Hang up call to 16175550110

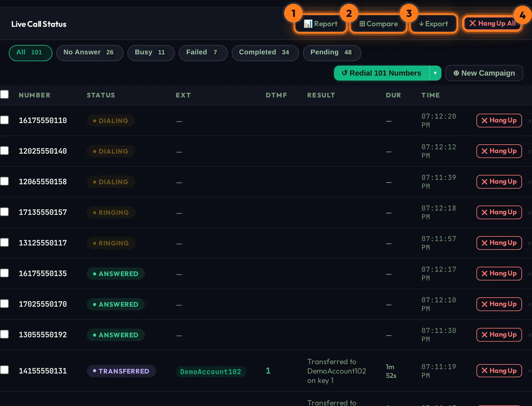[x=499, y=120]
